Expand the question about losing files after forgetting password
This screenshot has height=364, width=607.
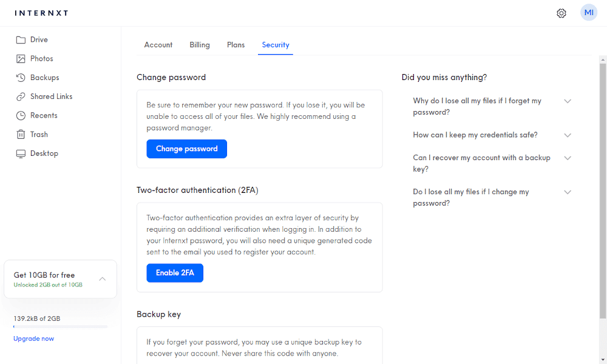568,101
